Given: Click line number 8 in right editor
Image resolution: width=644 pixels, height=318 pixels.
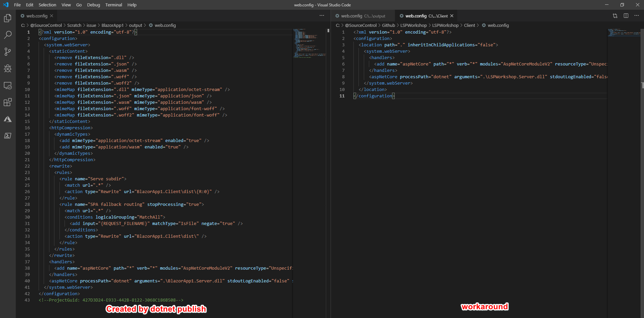Looking at the screenshot, I should point(343,77).
